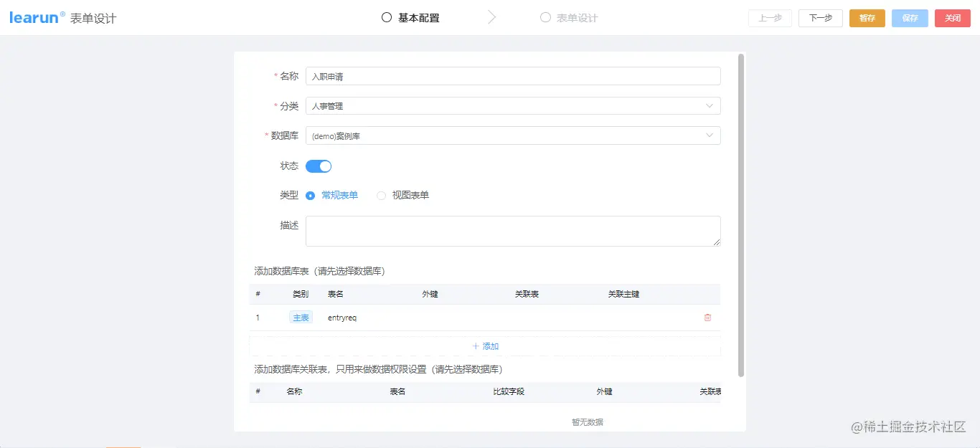Click the 关联表 column header
980x448 pixels.
point(527,294)
